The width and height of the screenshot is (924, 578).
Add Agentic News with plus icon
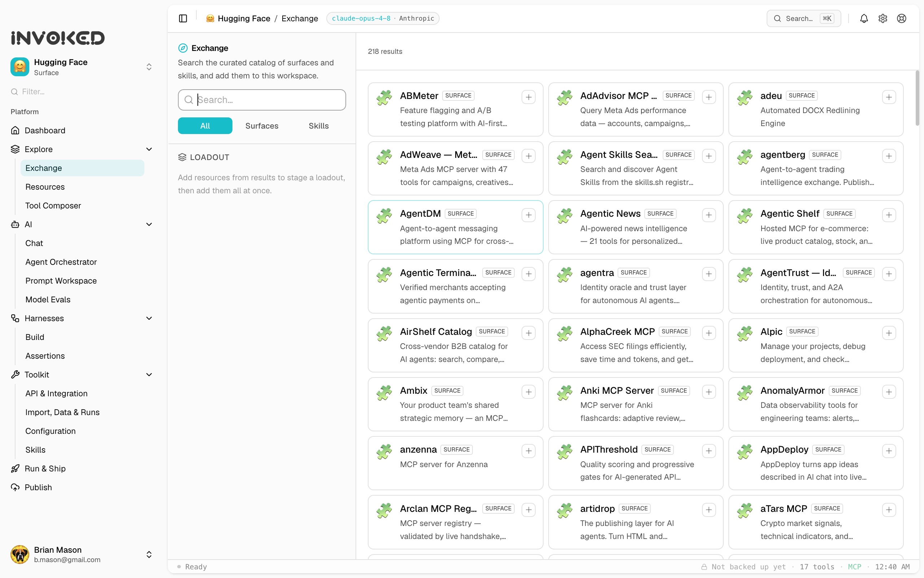709,215
